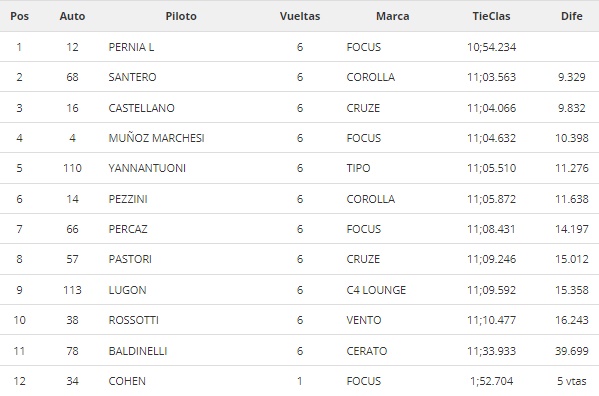Select ROSSOTTI's VENTO brand cell

tap(364, 320)
